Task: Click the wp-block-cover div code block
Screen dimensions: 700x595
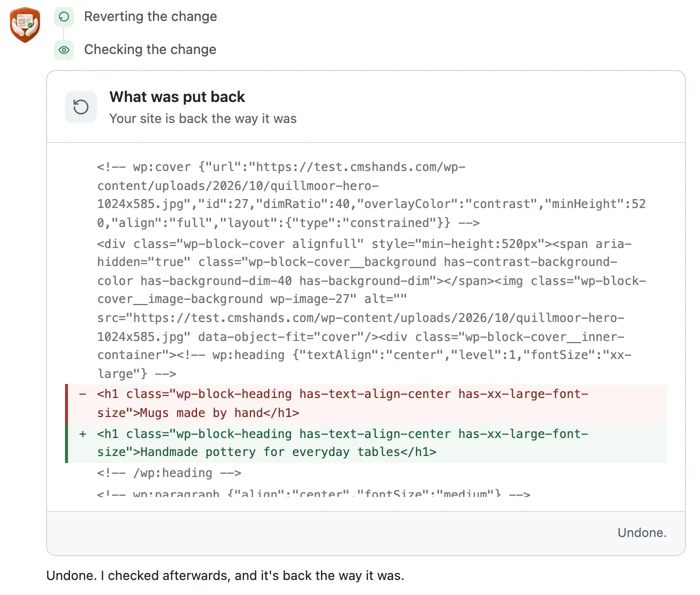Action: [371, 308]
